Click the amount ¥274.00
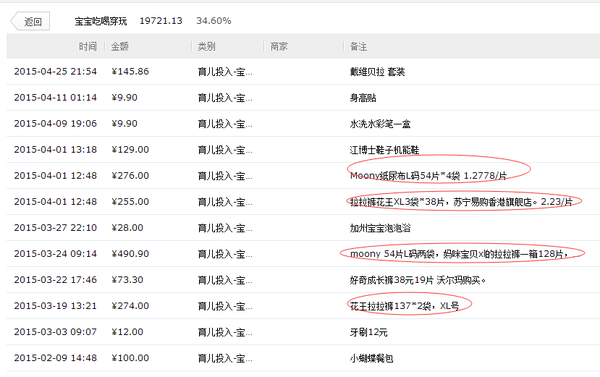 pyautogui.click(x=130, y=306)
